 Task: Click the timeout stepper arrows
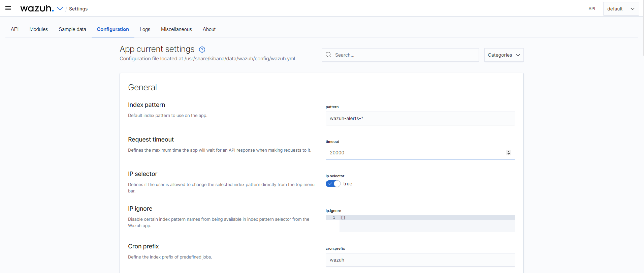point(509,153)
